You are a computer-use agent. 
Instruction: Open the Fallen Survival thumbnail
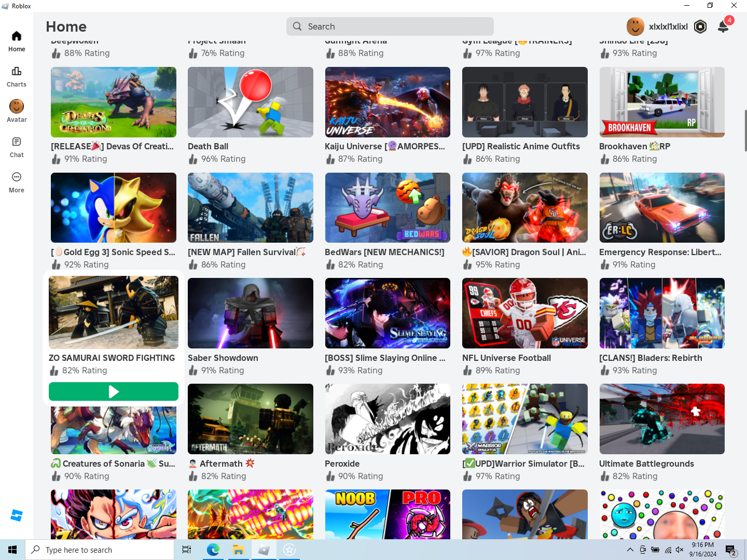click(251, 207)
